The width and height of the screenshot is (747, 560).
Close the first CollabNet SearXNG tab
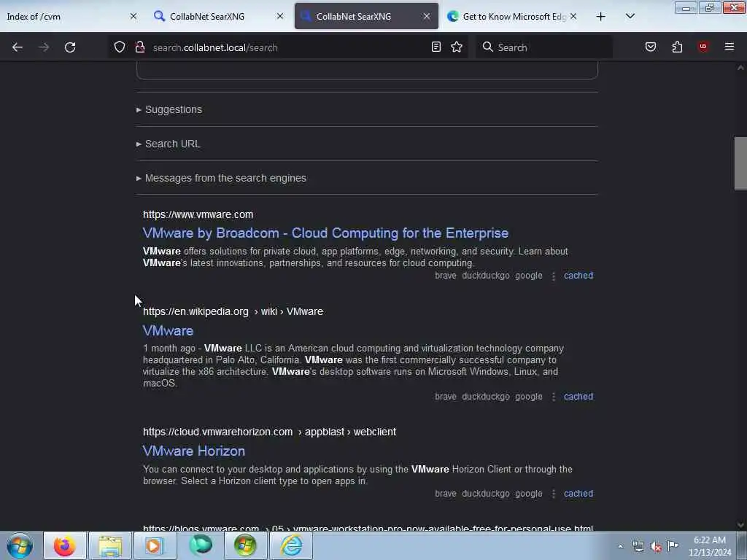280,16
